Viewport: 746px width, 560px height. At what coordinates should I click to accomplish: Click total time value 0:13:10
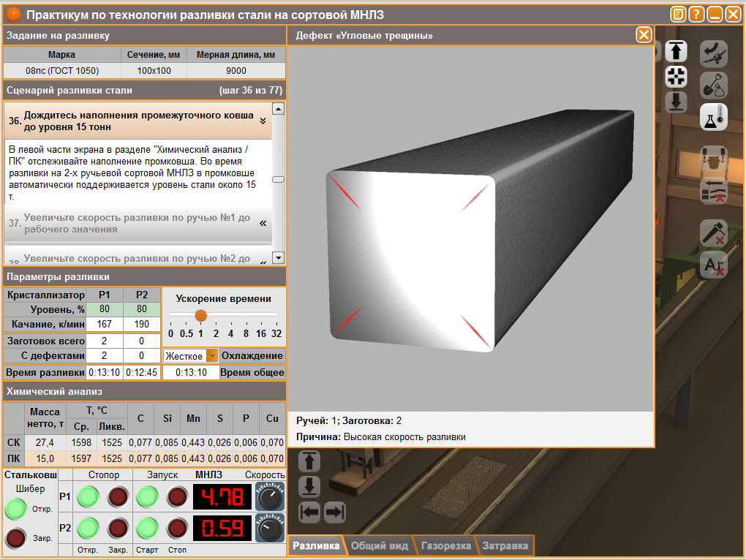[x=191, y=372]
